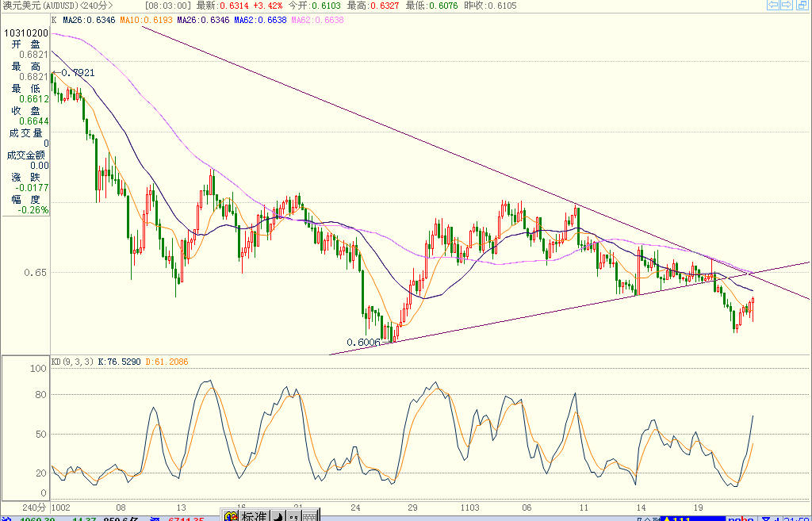Open the IME soft keyboard icon
This screenshot has width=812, height=521.
pos(309,515)
